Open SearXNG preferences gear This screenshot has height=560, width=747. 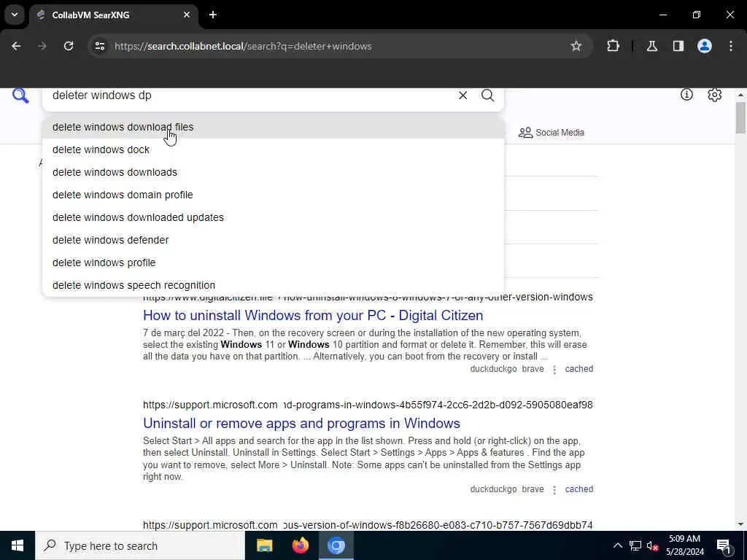[x=714, y=95]
